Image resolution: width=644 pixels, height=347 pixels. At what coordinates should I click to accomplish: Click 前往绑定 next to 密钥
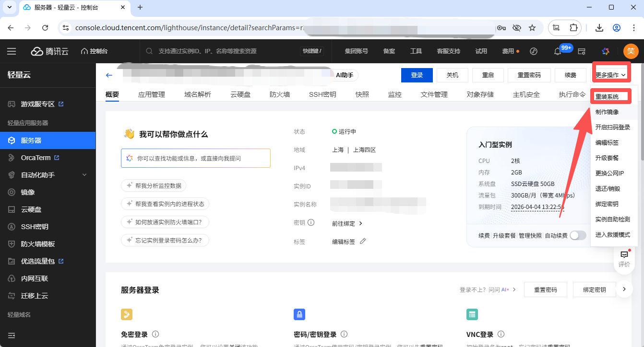(347, 223)
